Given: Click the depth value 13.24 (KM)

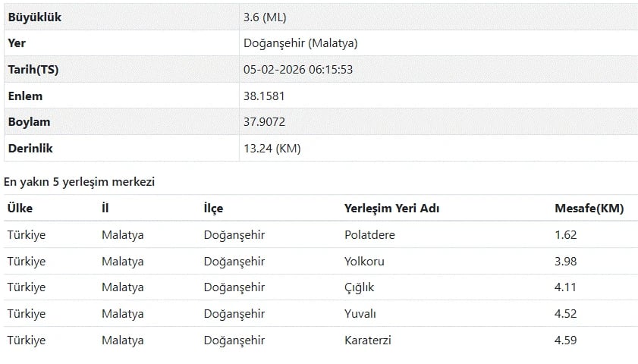Looking at the screenshot, I should coord(272,149).
